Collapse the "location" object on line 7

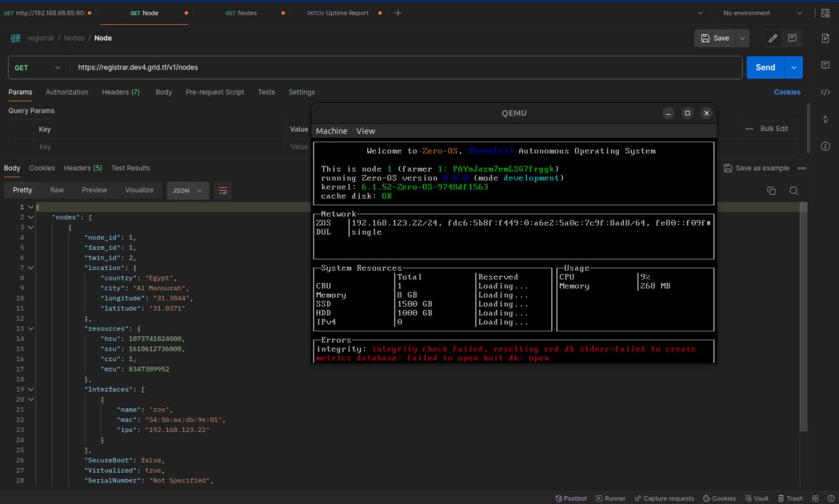click(x=30, y=268)
